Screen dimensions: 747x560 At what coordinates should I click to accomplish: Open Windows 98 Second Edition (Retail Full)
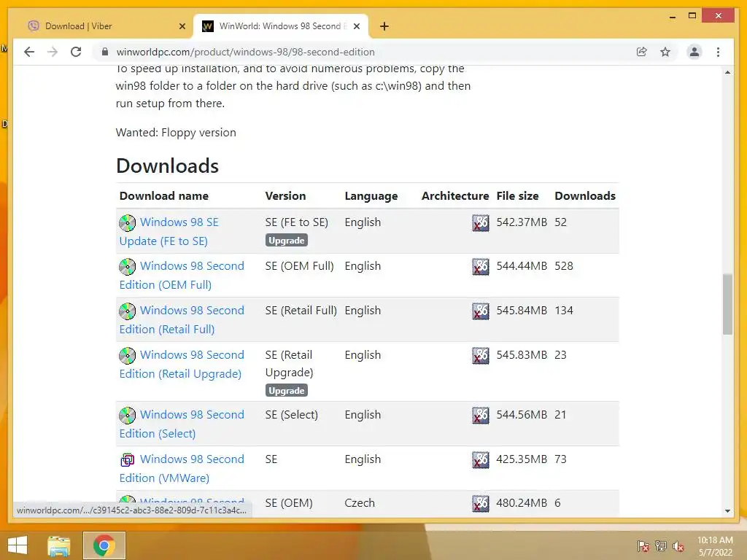[x=182, y=319]
